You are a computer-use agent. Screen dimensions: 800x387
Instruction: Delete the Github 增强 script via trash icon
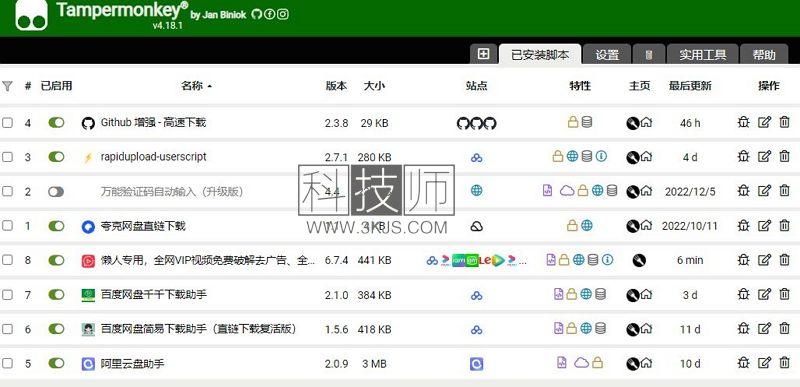point(784,122)
